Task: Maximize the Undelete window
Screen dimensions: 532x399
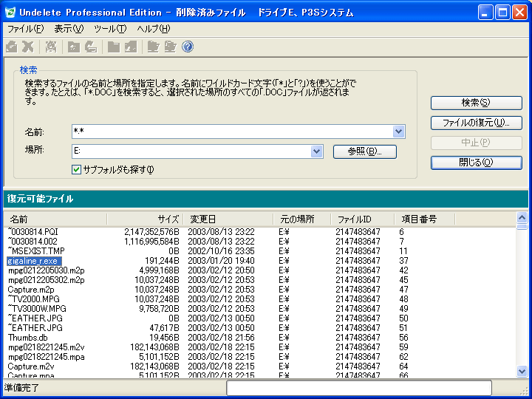Action: (x=502, y=13)
